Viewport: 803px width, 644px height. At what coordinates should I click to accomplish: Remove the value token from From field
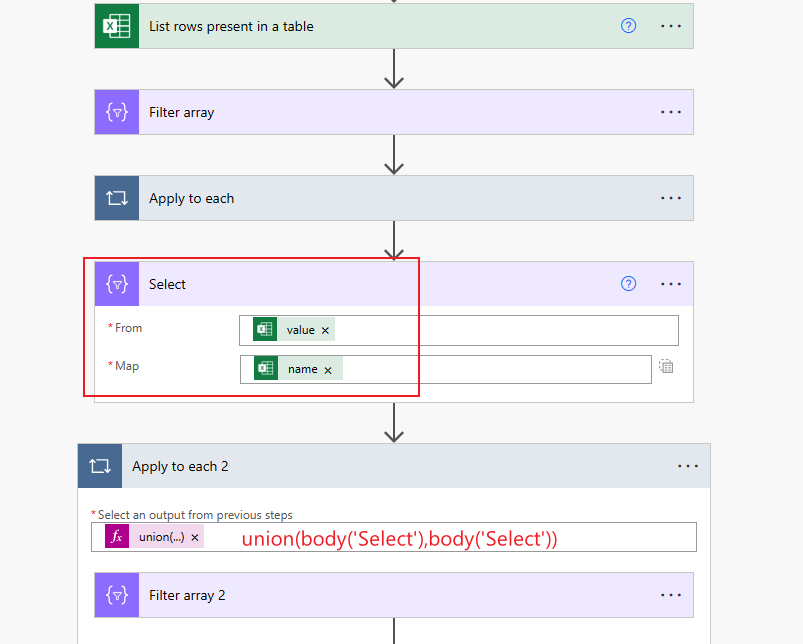click(x=325, y=331)
